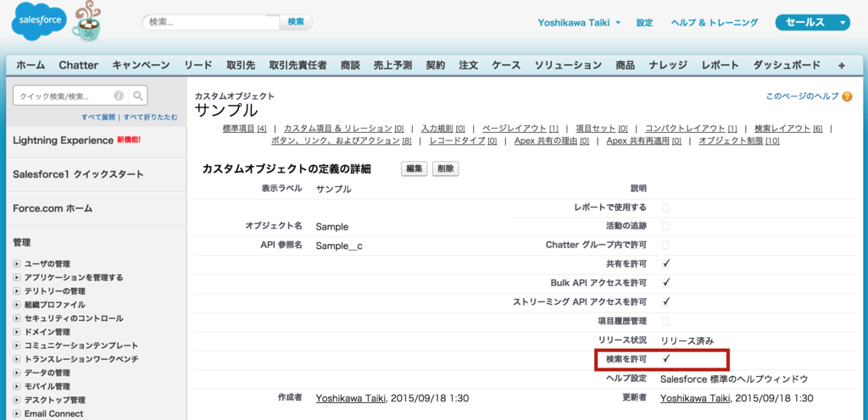Switch to the 取引先 tab
Viewport: 868px width, 420px height.
coord(241,65)
